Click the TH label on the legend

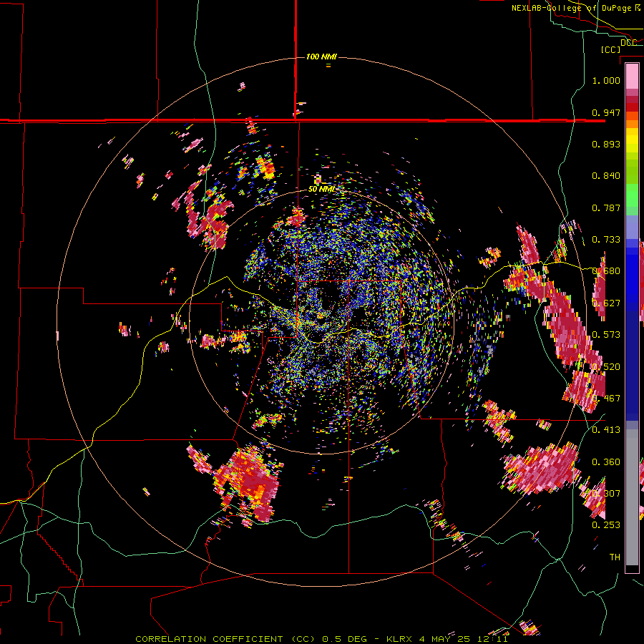pos(615,557)
